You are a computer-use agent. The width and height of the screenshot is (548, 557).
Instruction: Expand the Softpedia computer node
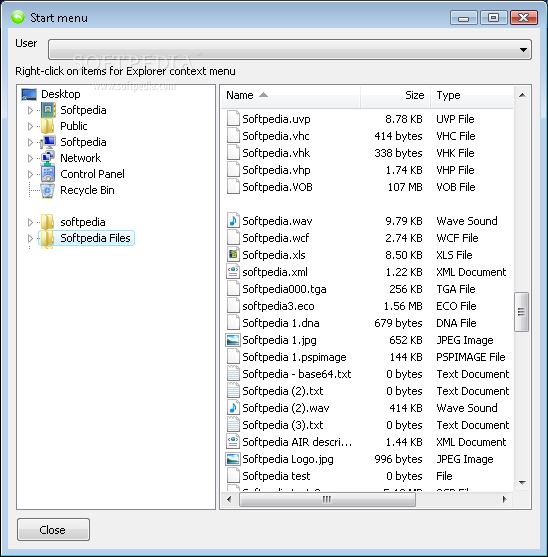coord(31,142)
